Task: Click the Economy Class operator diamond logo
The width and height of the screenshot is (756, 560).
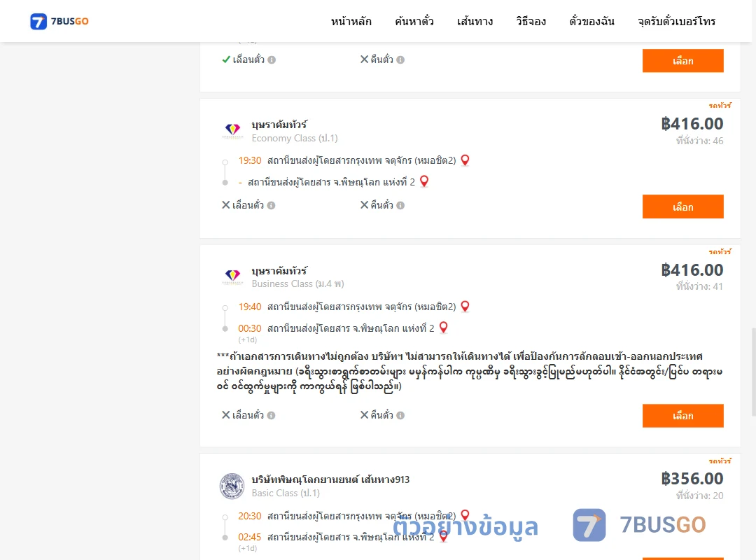Action: click(233, 130)
